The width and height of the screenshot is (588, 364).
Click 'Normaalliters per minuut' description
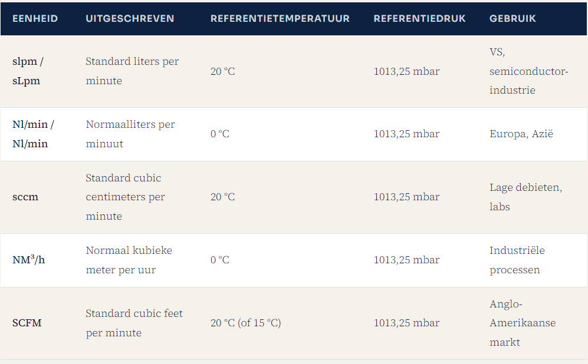[130, 134]
